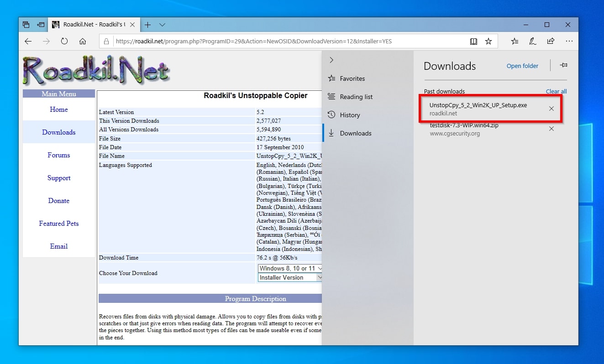Remove UnstopCpy setup from downloads list
This screenshot has width=604, height=364.
pos(551,109)
